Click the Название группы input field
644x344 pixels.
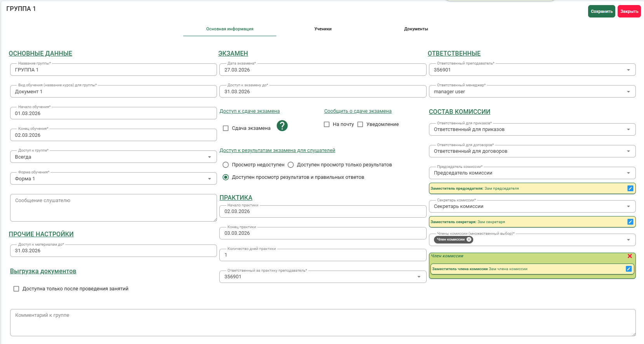[x=113, y=70]
